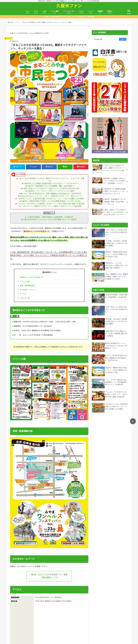Open the 市民まつり main poster image
Screen dimensions: 138x644
(49, 107)
